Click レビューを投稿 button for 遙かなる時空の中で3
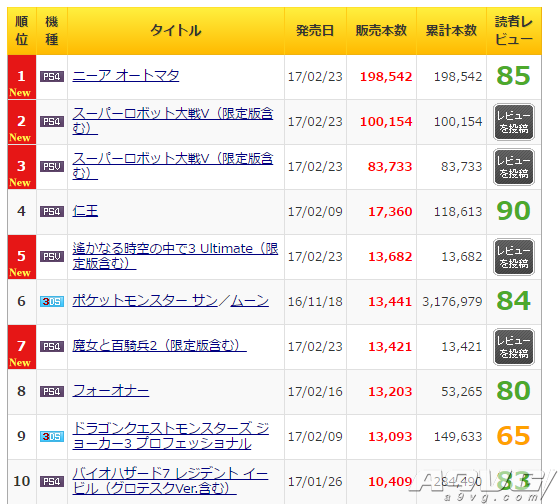Screen dimensions: 558x504 pos(514,257)
